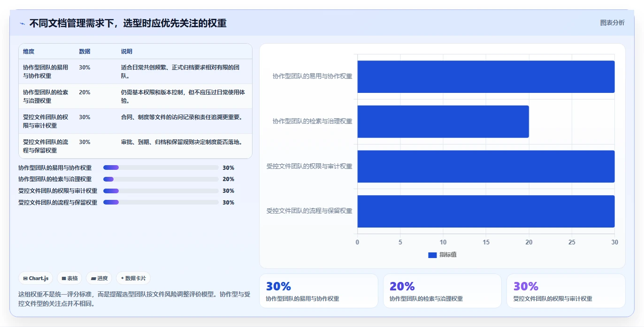Click the chart bar for 协作型团队的检索与治理权重
Screen dimensions: 644x327
[x=443, y=122]
